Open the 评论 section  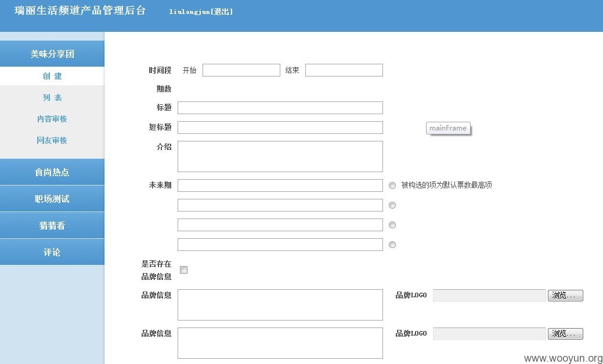coord(52,252)
